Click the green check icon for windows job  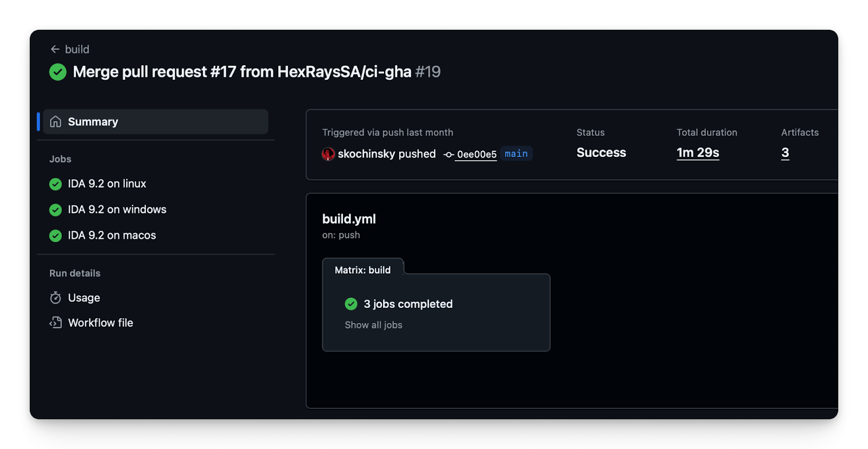(55, 210)
